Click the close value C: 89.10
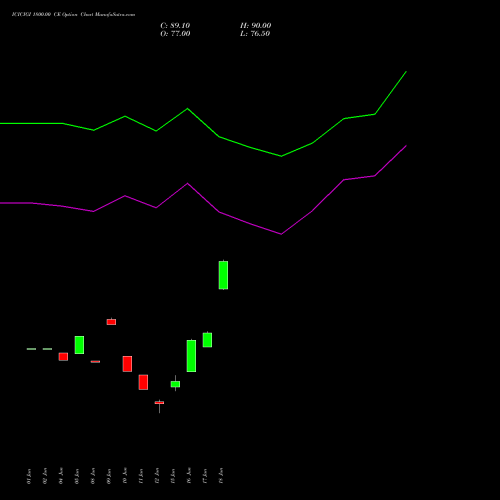This screenshot has height=500, width=500. [x=175, y=26]
